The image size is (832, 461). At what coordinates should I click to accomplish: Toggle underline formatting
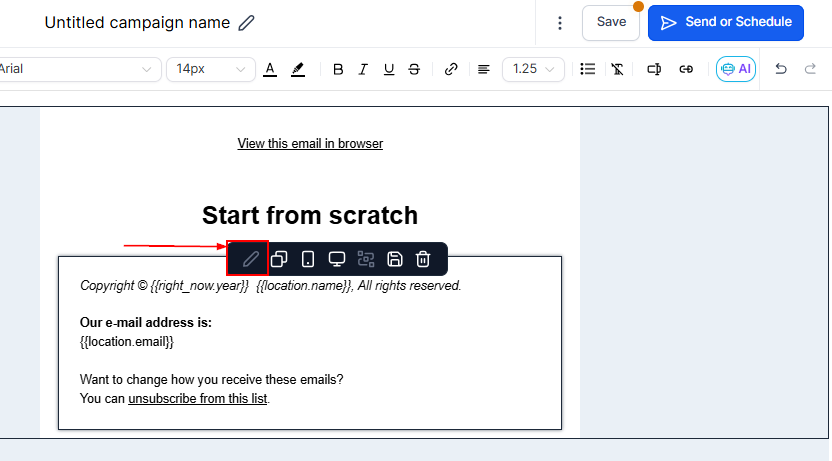coord(389,69)
